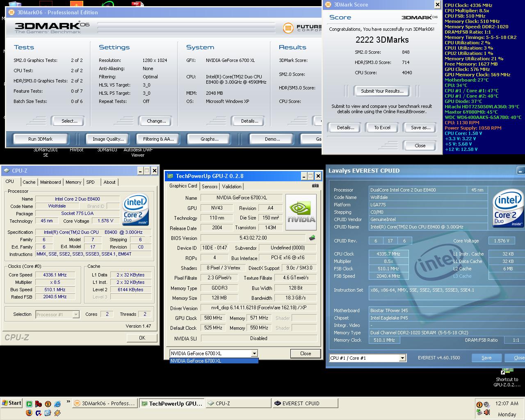Click the 3DMark Score window title icon
Image resolution: width=525 pixels, height=420 pixels.
(328, 5)
